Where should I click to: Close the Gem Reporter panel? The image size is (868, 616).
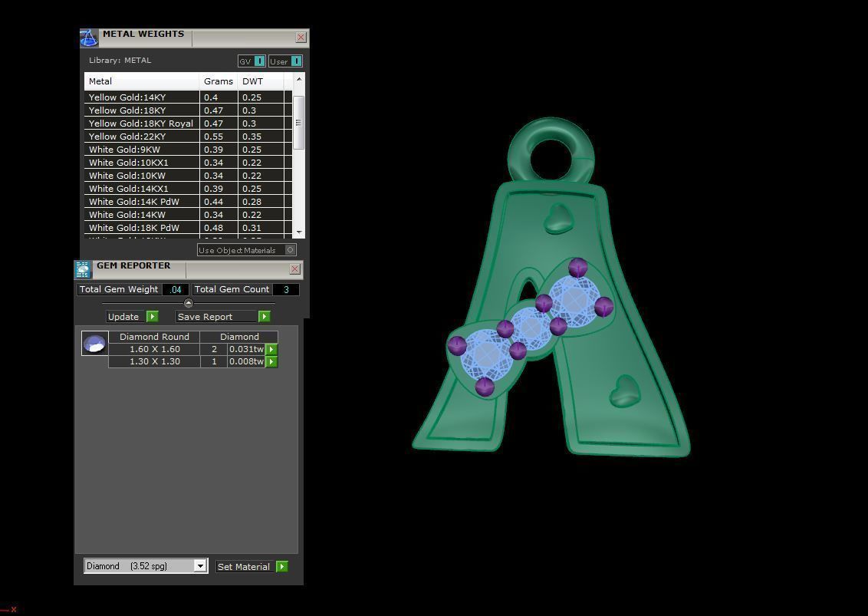coord(294,268)
